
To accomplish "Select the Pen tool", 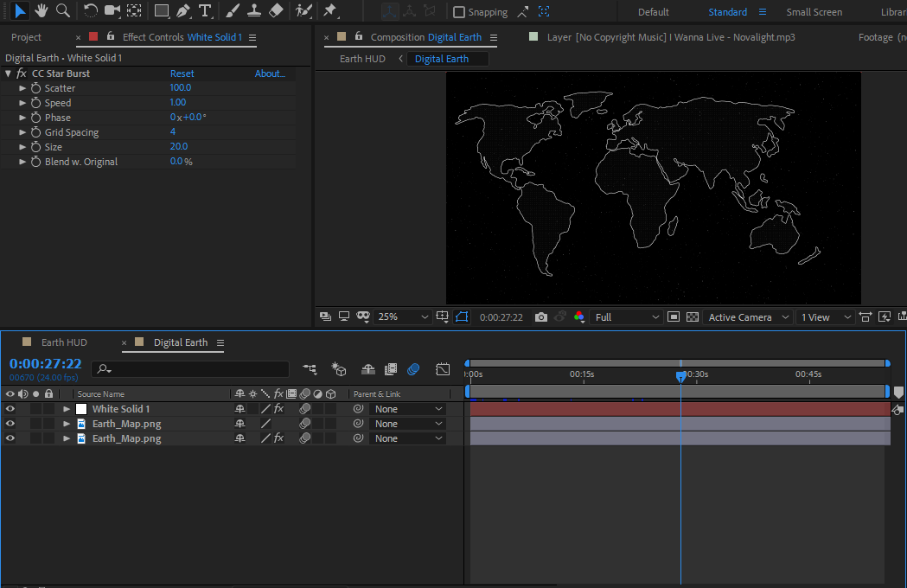I will click(182, 11).
